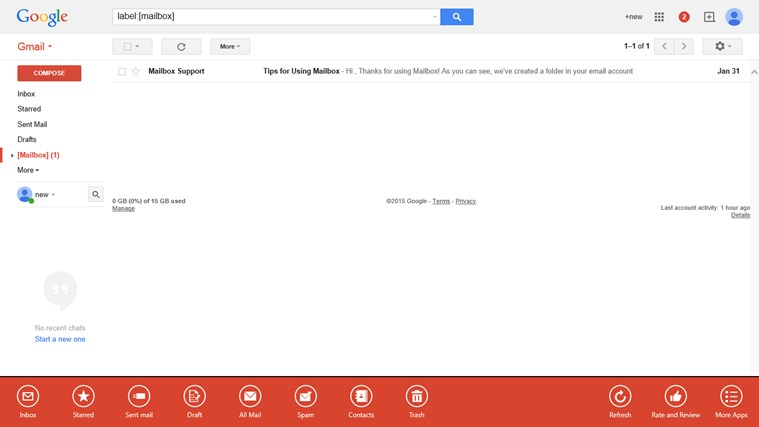Click the blue search button

[x=457, y=17]
